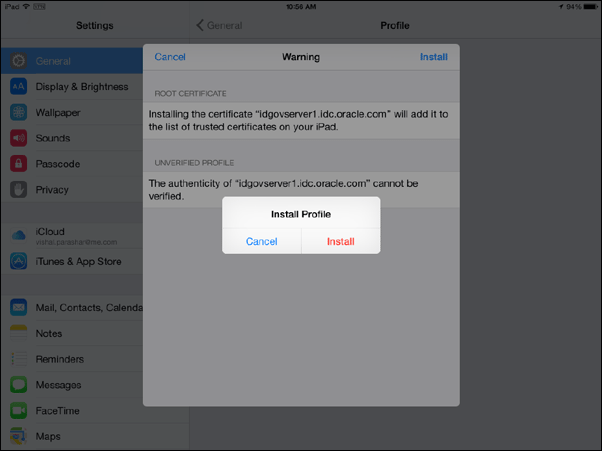Tap the Messages bubble icon

click(18, 385)
